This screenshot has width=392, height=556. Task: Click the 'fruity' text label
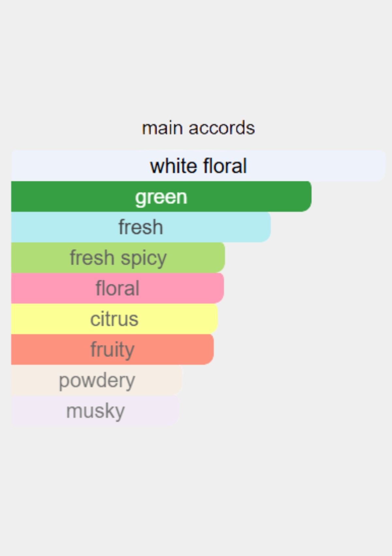[112, 350]
